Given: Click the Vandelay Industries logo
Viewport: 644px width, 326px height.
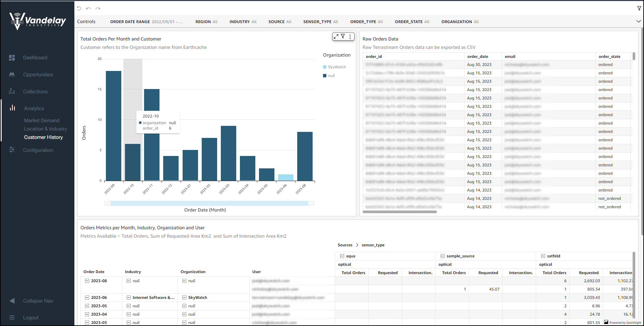Looking at the screenshot, I should 38,21.
